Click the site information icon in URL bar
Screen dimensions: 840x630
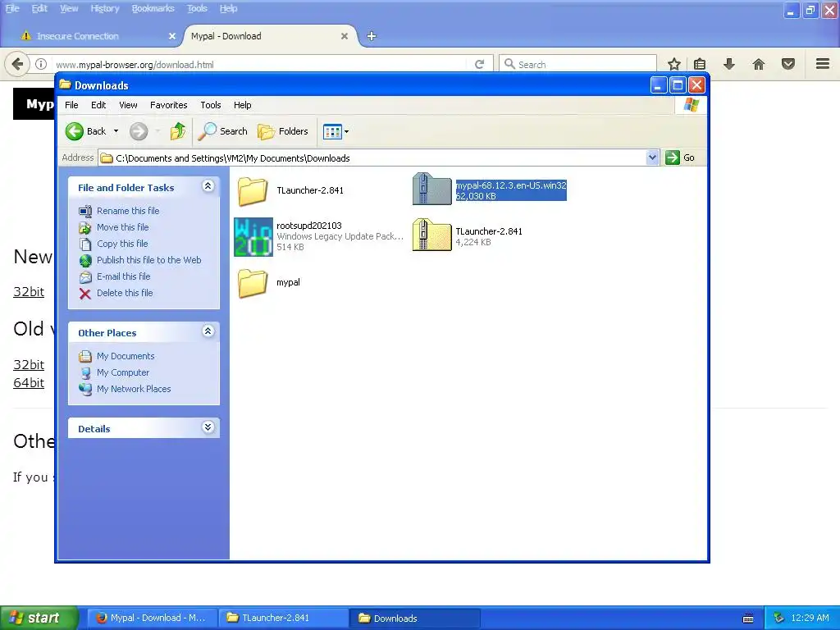41,64
